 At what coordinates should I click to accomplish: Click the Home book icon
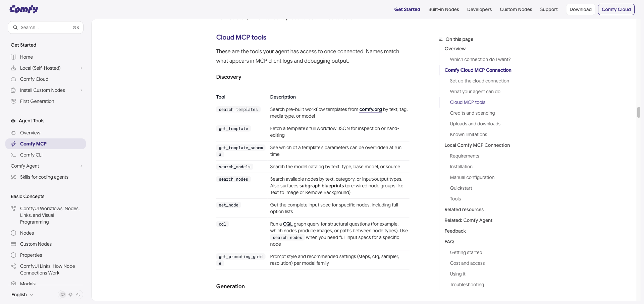pos(13,57)
